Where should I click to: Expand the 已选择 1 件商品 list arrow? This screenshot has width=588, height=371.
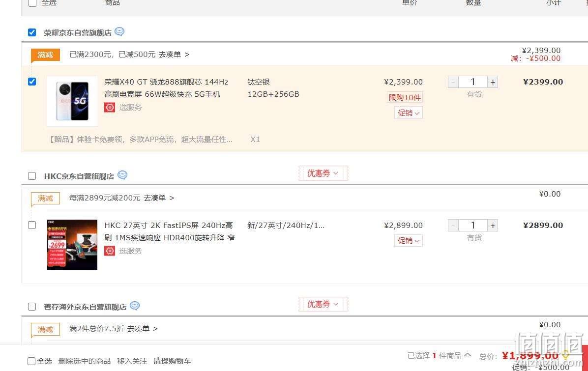click(468, 354)
